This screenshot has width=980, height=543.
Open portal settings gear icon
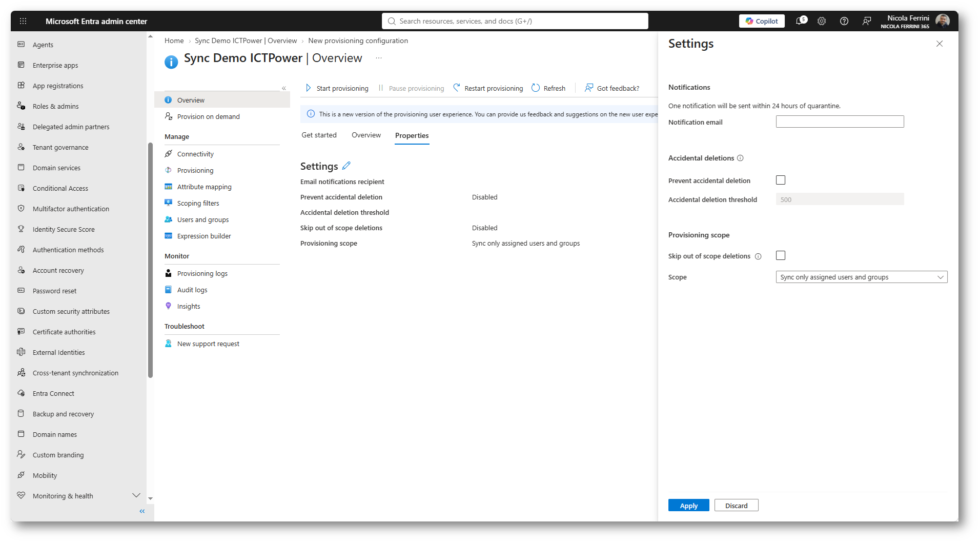(x=822, y=21)
